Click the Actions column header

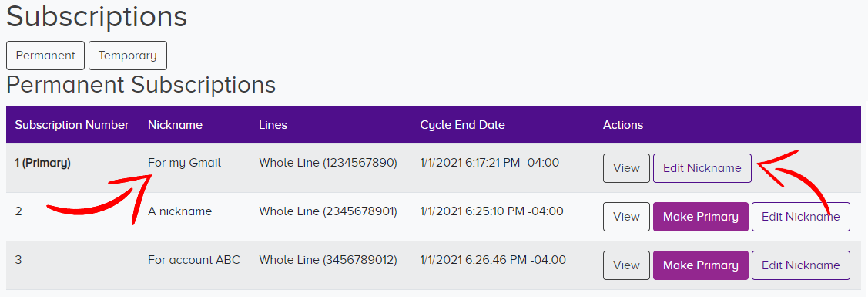point(623,125)
